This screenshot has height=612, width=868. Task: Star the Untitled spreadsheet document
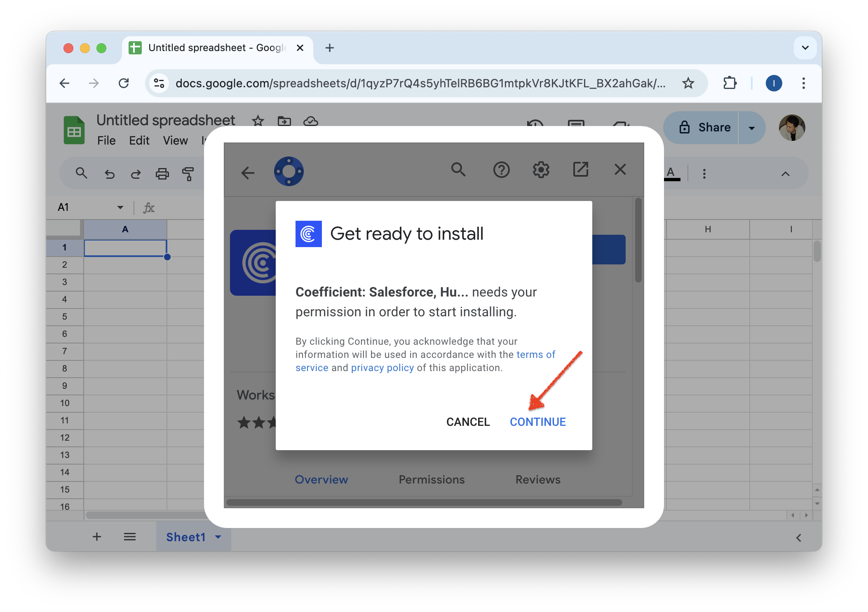(x=258, y=121)
